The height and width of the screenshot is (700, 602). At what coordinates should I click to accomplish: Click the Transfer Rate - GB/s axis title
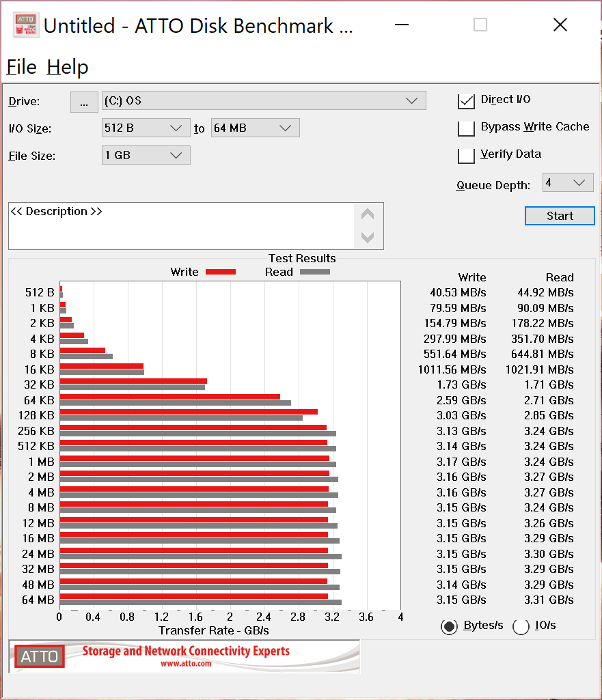coord(213,631)
